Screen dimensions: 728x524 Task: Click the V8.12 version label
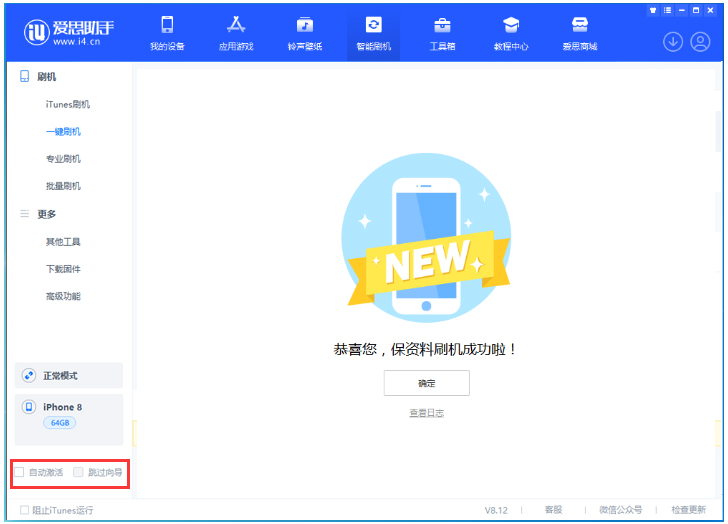(x=496, y=510)
